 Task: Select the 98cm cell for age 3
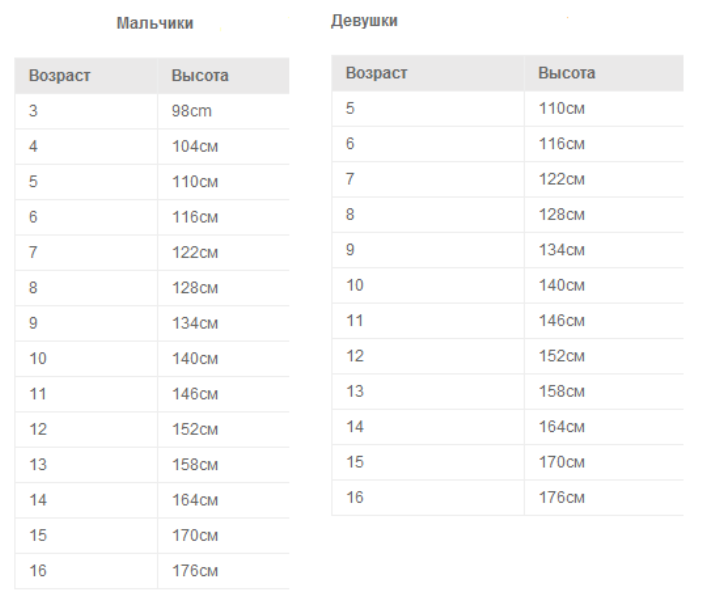coord(192,111)
